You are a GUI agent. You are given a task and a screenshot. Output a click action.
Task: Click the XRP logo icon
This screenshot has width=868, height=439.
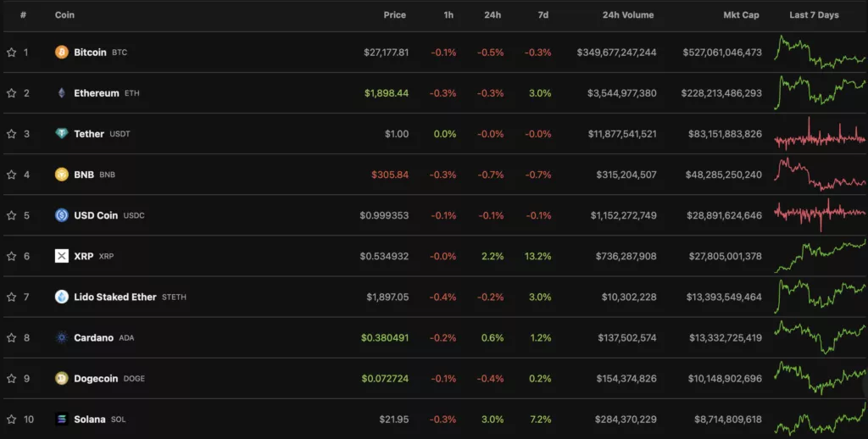(x=61, y=256)
